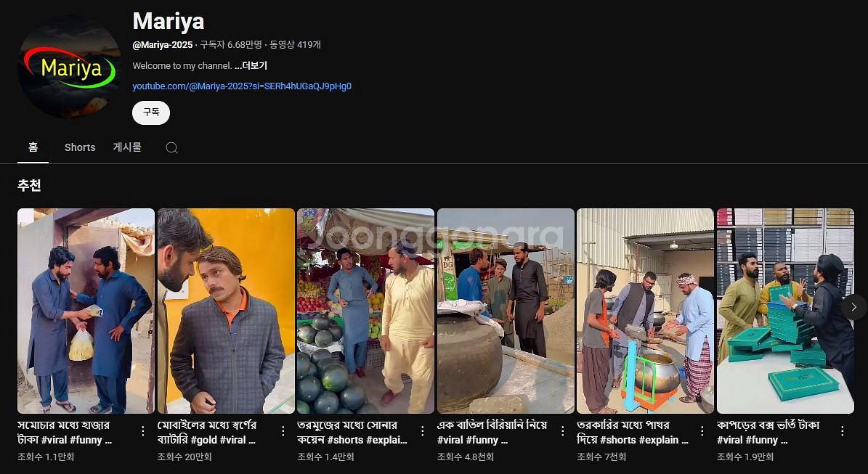The image size is (868, 474).
Task: Open options menu for the 4.8천회 video
Action: 562,431
